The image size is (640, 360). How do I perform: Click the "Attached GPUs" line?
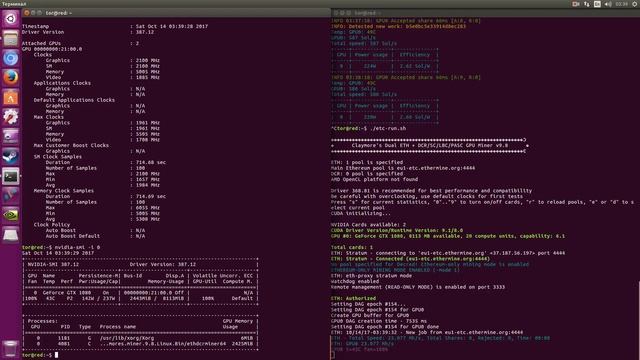point(80,43)
